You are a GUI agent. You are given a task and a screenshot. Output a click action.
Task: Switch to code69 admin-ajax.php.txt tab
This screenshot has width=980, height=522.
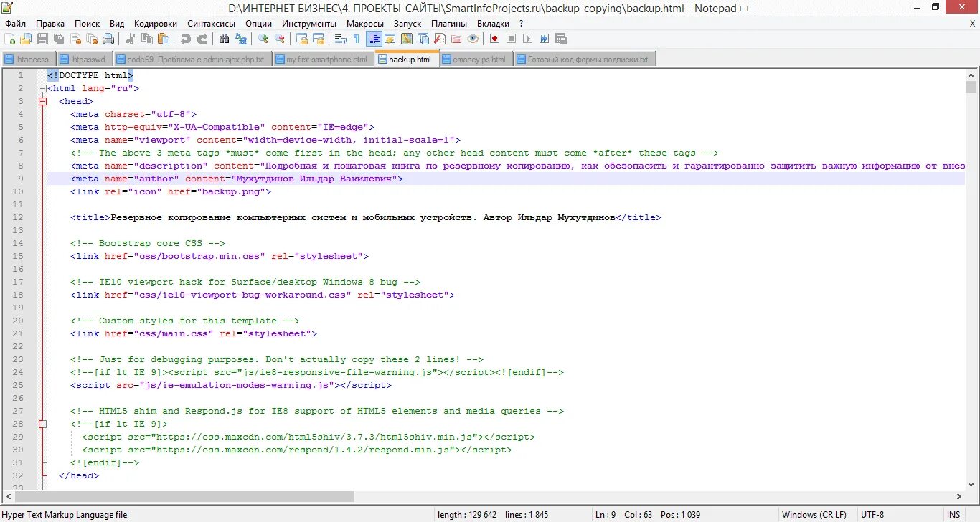pos(192,60)
